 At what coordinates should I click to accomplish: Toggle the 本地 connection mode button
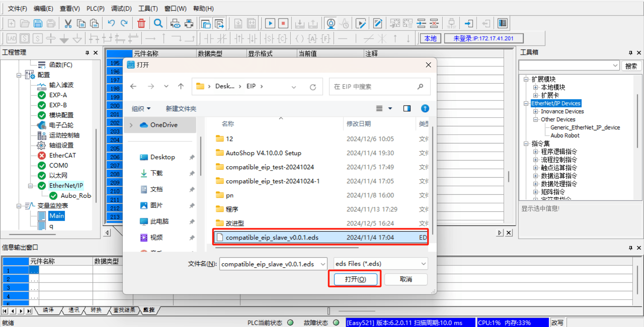click(x=430, y=39)
